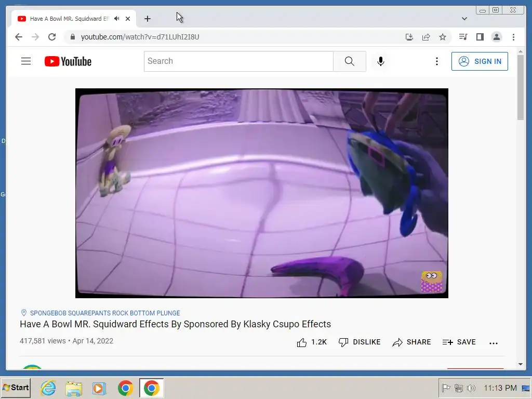Open more actions ellipsis below video
The height and width of the screenshot is (399, 532).
coord(494,343)
